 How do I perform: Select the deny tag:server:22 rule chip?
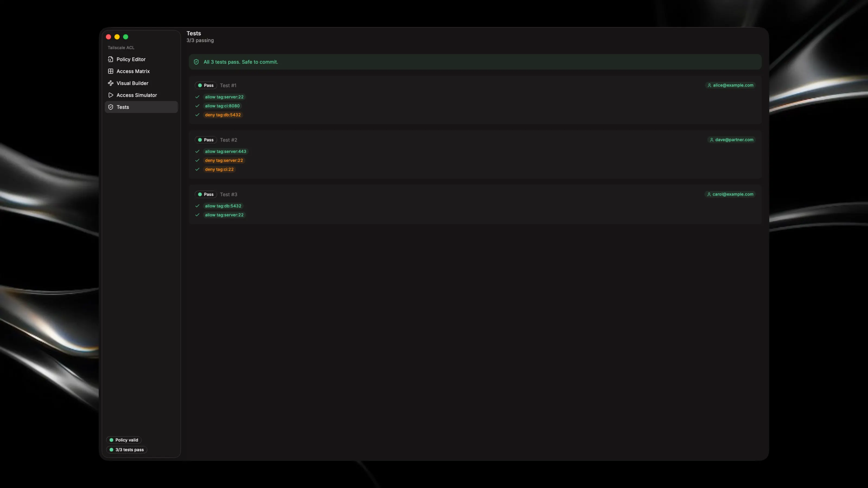pyautogui.click(x=224, y=160)
